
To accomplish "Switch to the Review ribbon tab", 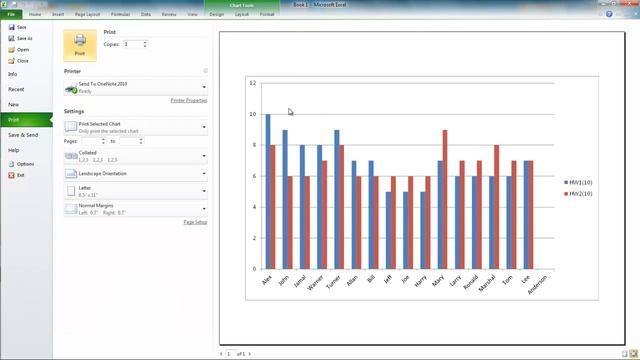I will [x=169, y=14].
